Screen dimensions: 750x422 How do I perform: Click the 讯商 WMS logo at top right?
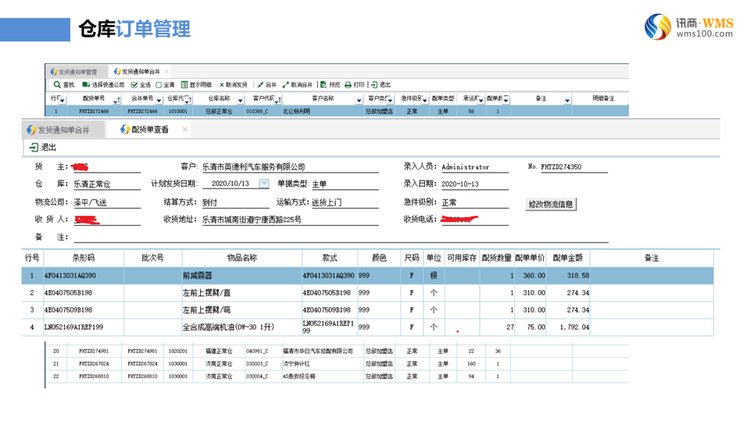pyautogui.click(x=688, y=27)
